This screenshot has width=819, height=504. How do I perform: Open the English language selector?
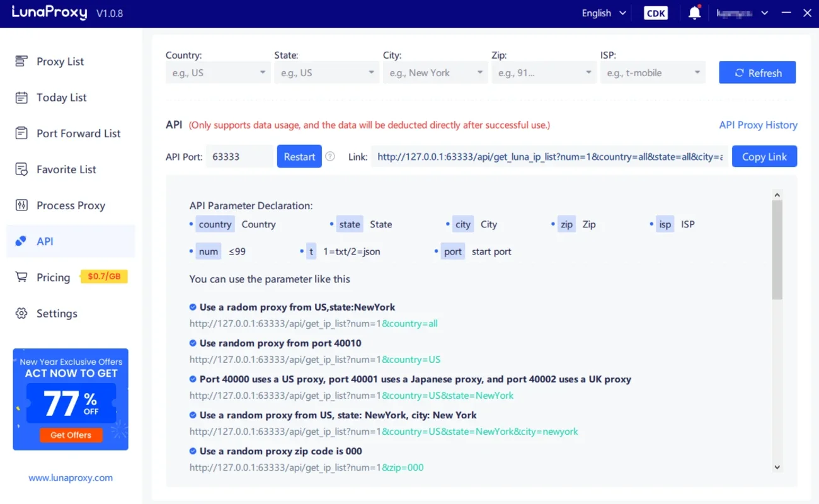pos(604,13)
